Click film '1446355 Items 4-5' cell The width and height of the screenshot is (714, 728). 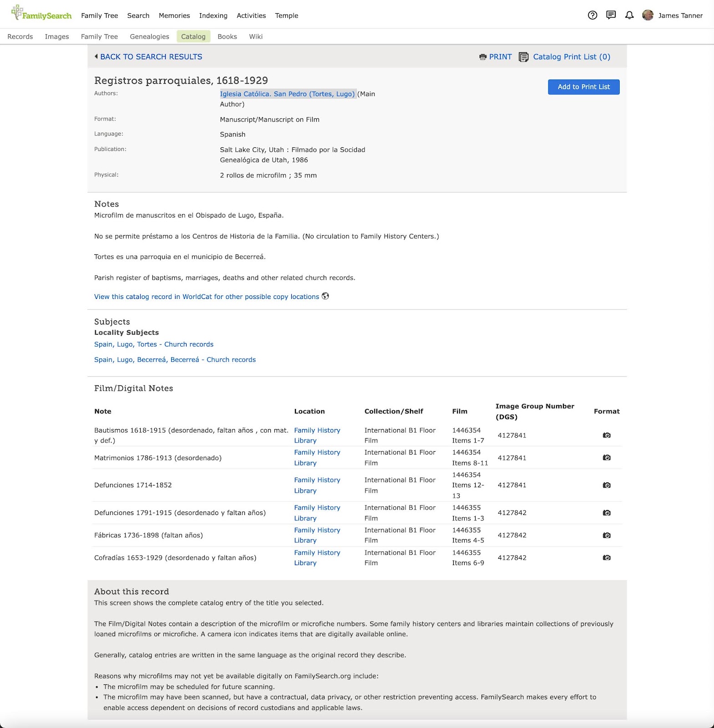pos(468,535)
